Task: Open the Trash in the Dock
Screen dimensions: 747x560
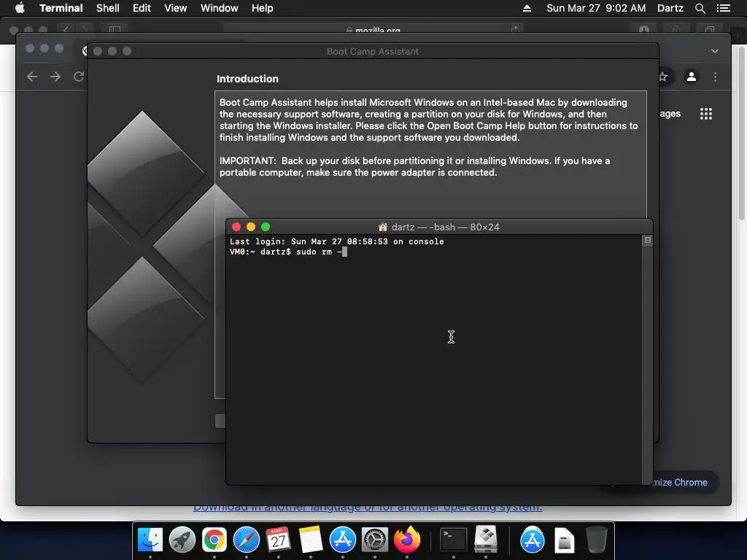Action: [596, 540]
